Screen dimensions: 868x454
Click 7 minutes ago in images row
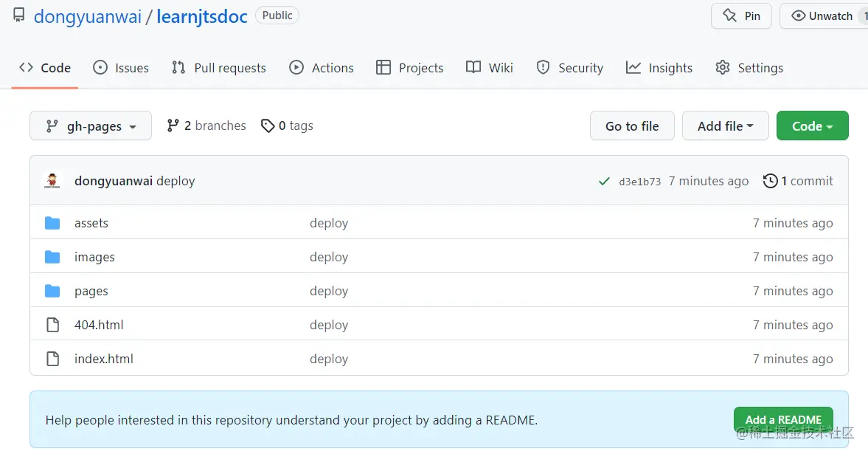pyautogui.click(x=793, y=257)
